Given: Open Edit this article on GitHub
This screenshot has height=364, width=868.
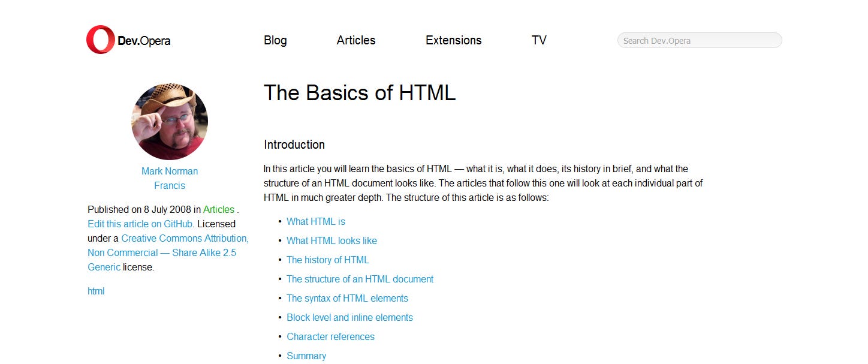Looking at the screenshot, I should tap(140, 224).
